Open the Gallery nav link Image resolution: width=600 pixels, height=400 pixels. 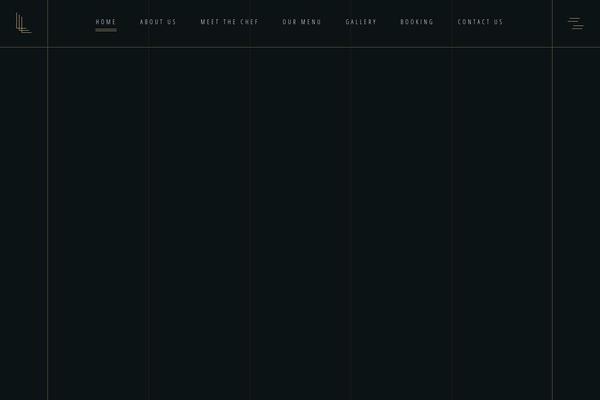361,22
